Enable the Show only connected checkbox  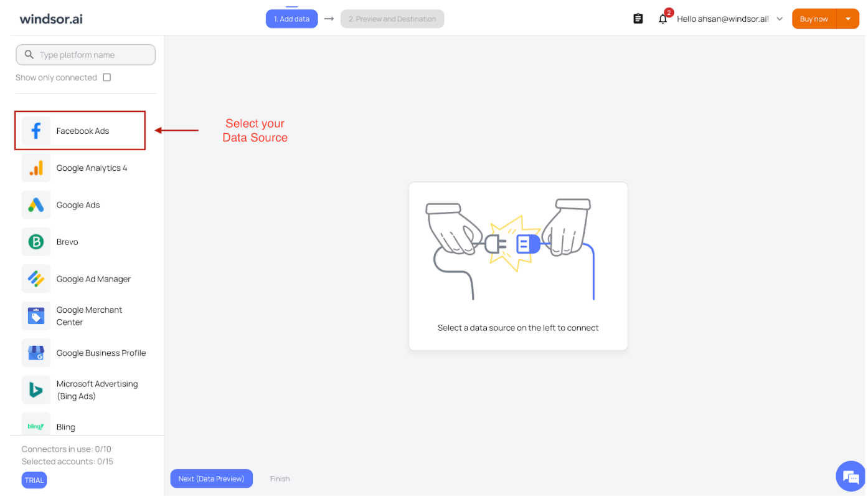[107, 77]
